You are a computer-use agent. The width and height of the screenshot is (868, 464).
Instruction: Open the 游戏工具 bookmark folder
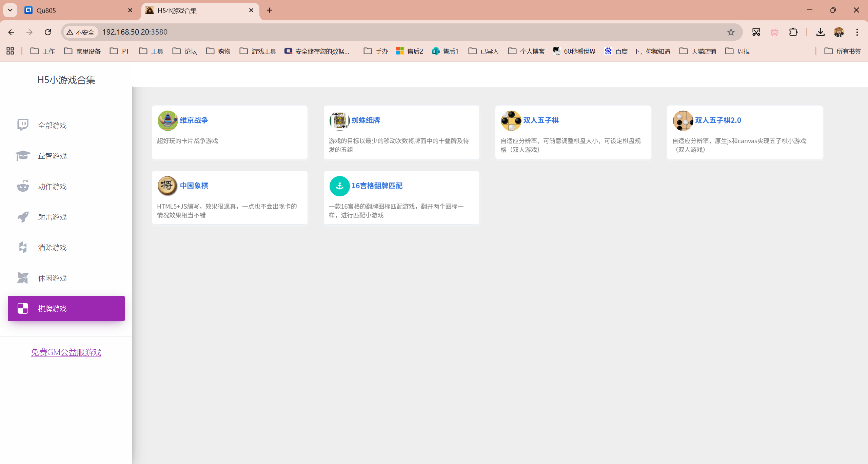[x=258, y=51]
